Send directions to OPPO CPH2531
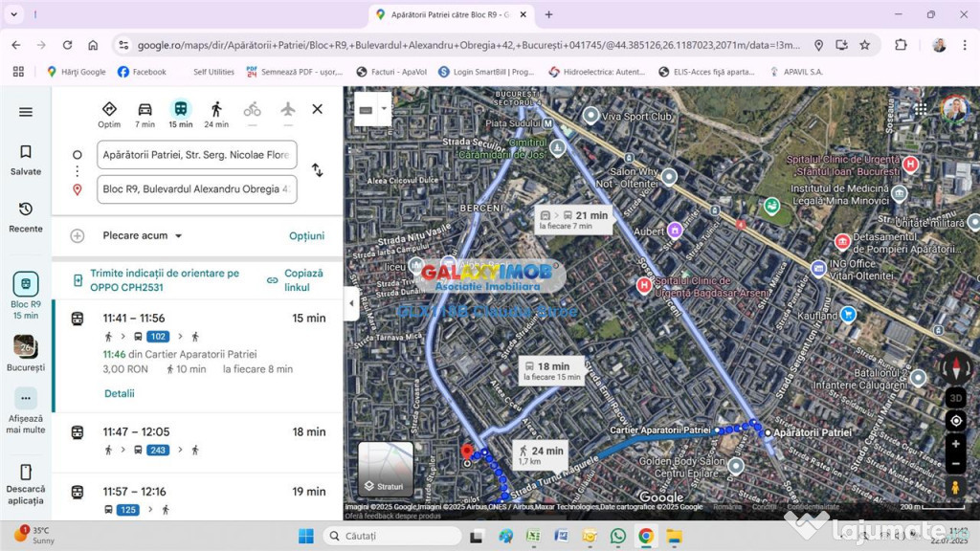The width and height of the screenshot is (980, 551). pyautogui.click(x=165, y=280)
